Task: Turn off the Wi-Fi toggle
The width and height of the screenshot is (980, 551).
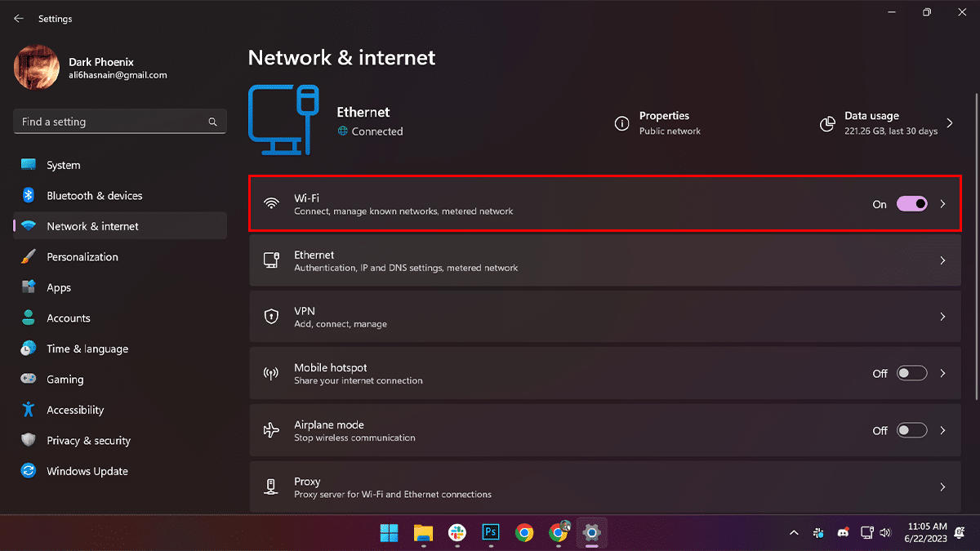Action: click(x=911, y=204)
